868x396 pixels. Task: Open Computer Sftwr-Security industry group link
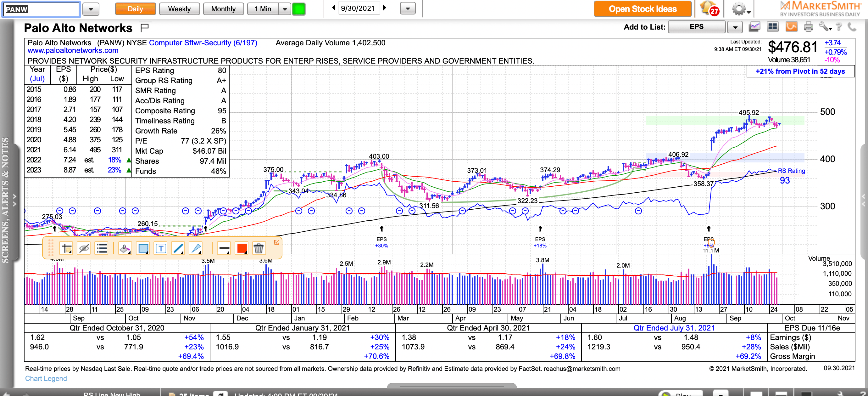point(203,43)
